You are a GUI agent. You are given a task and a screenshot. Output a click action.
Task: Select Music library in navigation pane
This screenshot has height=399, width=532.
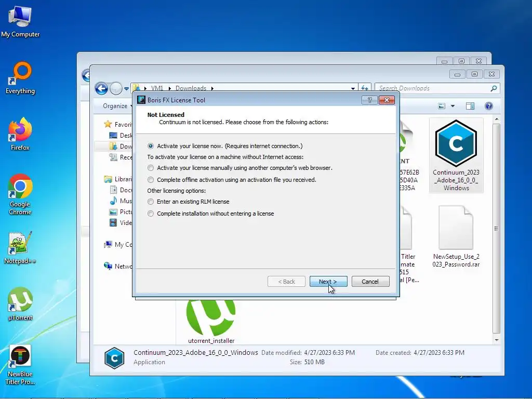(x=121, y=201)
